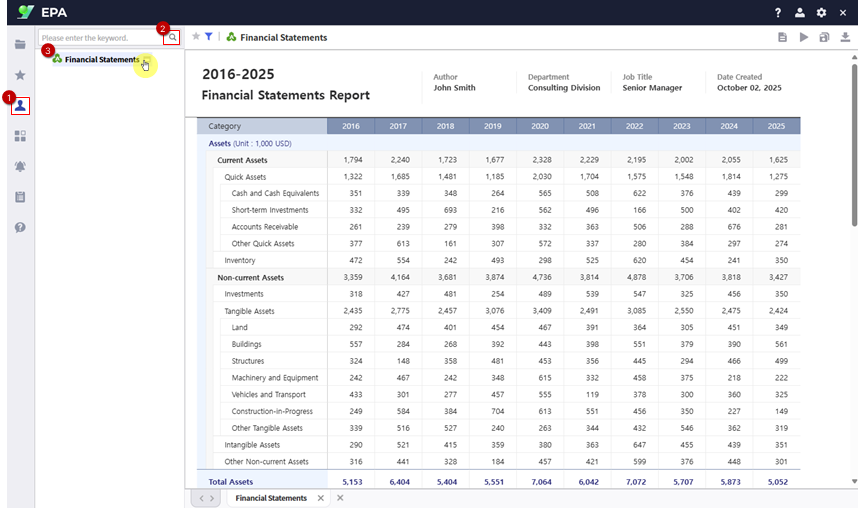Switch to the Financial Statements bottom tab
This screenshot has height=508, width=858.
click(270, 498)
